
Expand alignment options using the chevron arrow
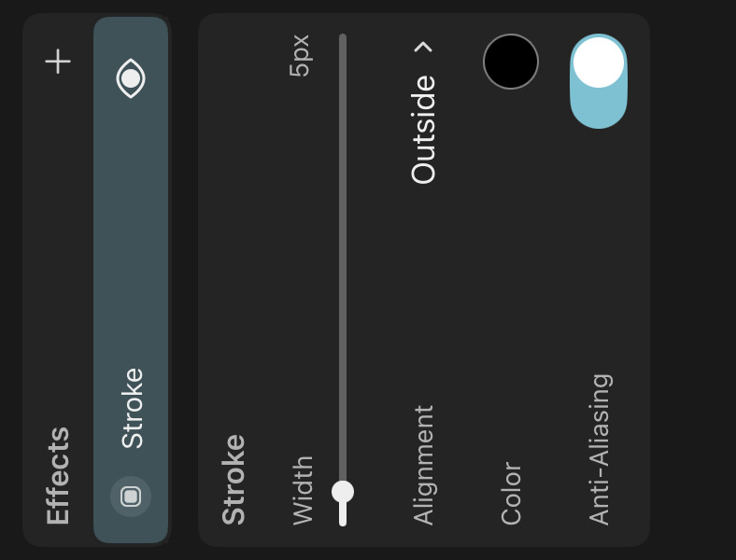(x=423, y=47)
